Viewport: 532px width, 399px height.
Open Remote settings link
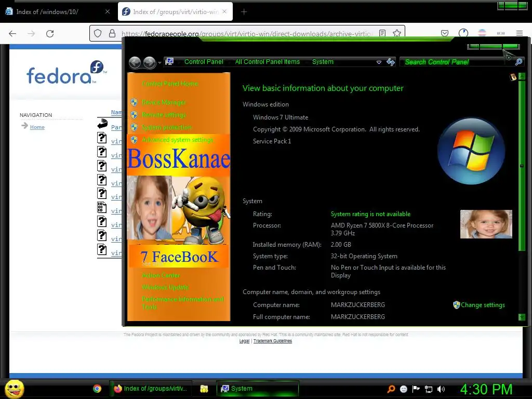pyautogui.click(x=164, y=115)
